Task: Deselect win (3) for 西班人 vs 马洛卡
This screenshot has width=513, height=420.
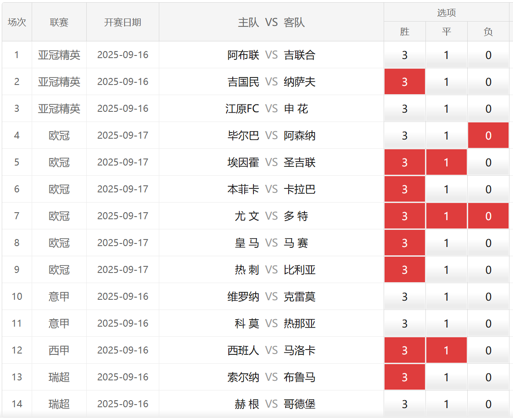Action: (x=405, y=350)
